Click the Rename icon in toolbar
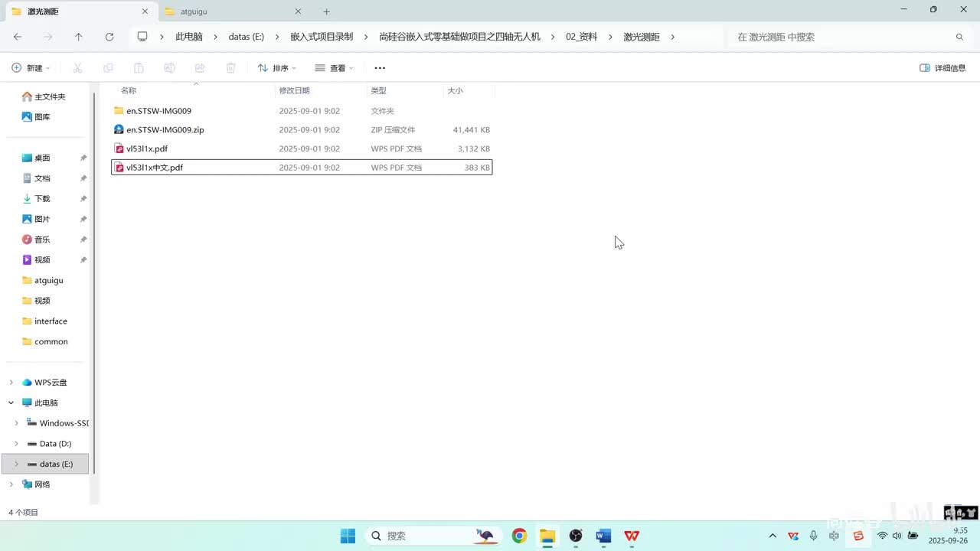 (x=169, y=68)
